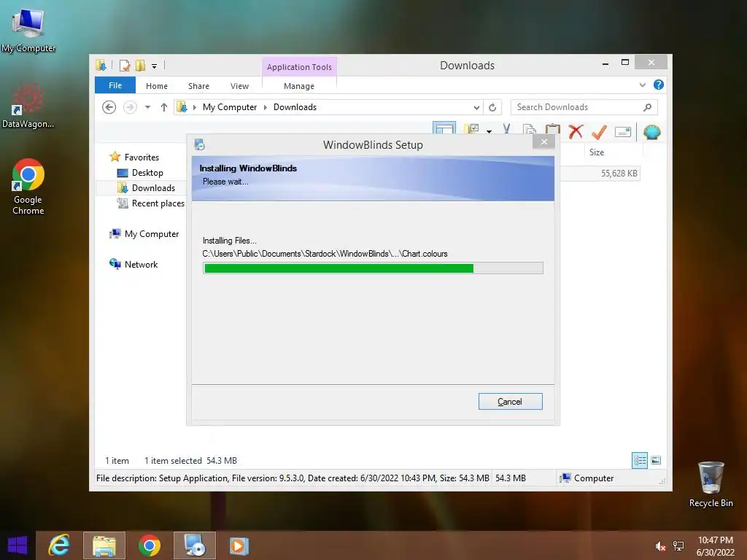Click the Copy icon in toolbar

point(530,130)
